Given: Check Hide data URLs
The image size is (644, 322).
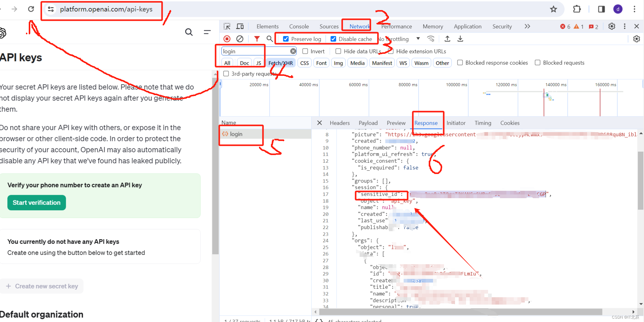Looking at the screenshot, I should [x=338, y=51].
